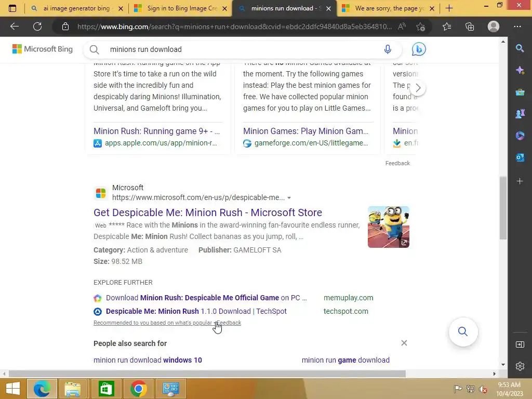Viewport: 532px width, 399px height.
Task: Open the sidebar settings gear
Action: click(x=520, y=366)
